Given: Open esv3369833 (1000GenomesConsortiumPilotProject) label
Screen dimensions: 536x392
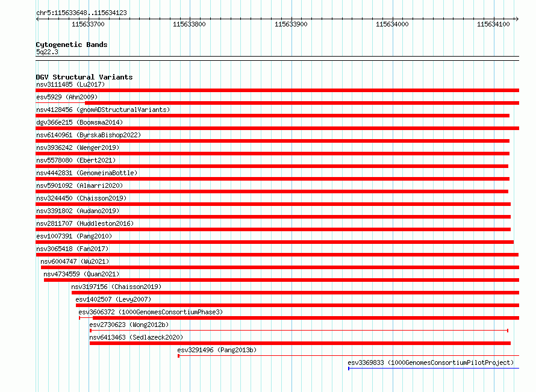Looking at the screenshot, I should click(431, 362).
